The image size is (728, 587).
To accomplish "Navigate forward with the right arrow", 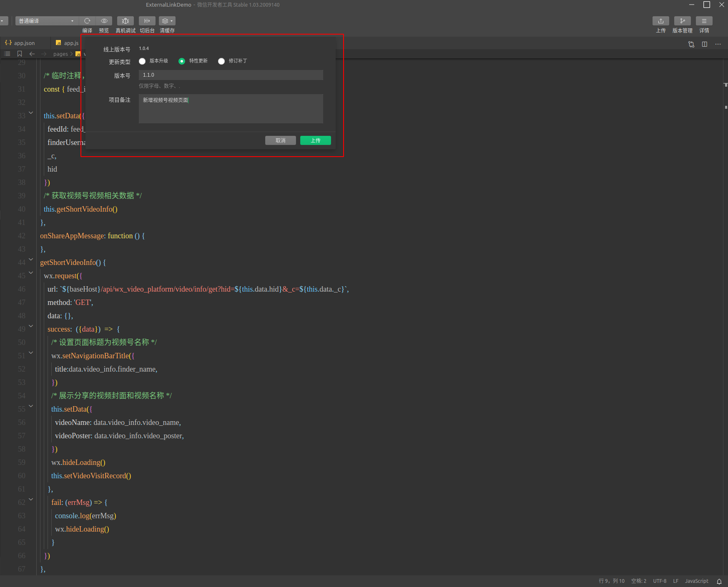I will click(44, 54).
